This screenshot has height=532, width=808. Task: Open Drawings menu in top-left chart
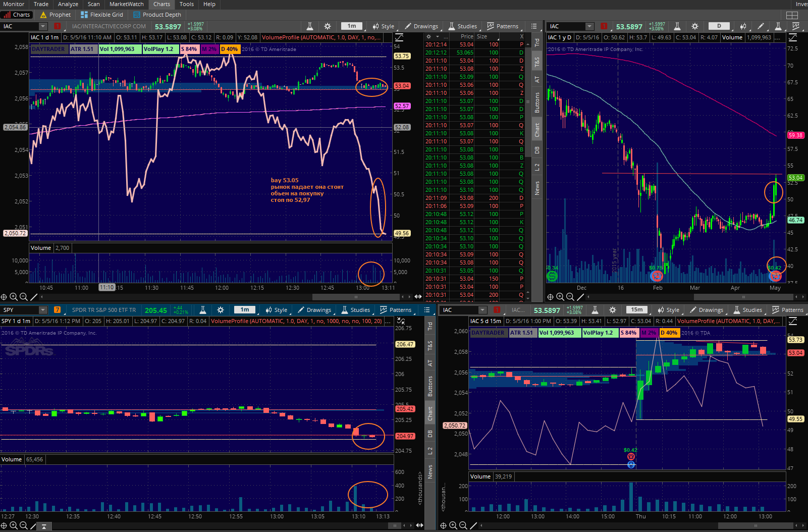pyautogui.click(x=421, y=26)
